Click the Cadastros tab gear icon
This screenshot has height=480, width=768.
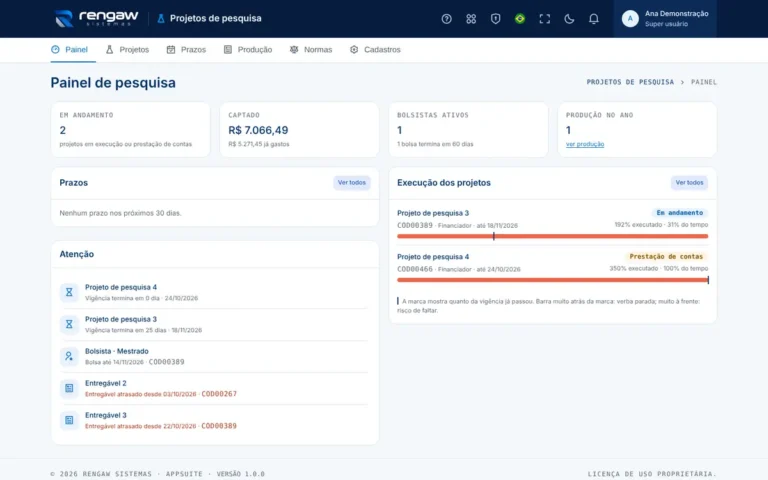point(354,49)
